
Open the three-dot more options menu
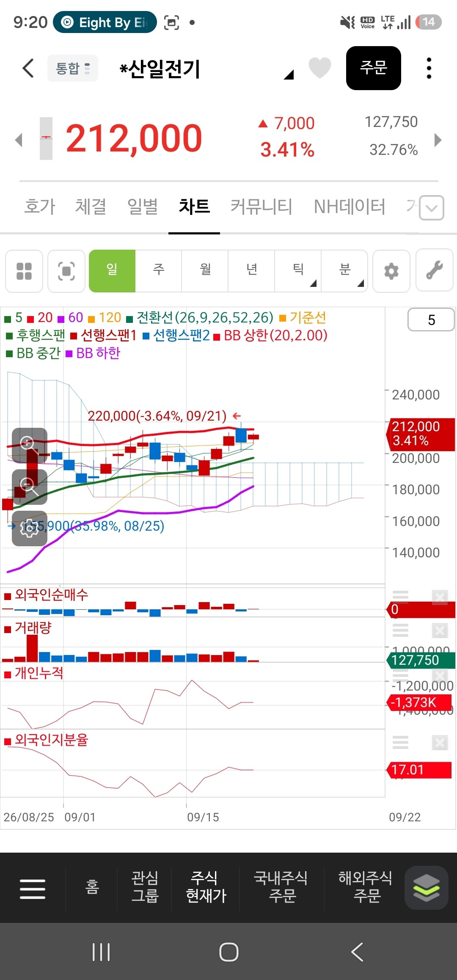(429, 68)
